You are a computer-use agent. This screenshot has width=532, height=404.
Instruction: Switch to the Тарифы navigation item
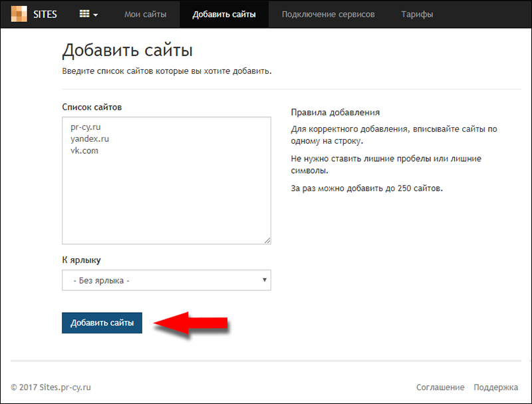pyautogui.click(x=417, y=14)
